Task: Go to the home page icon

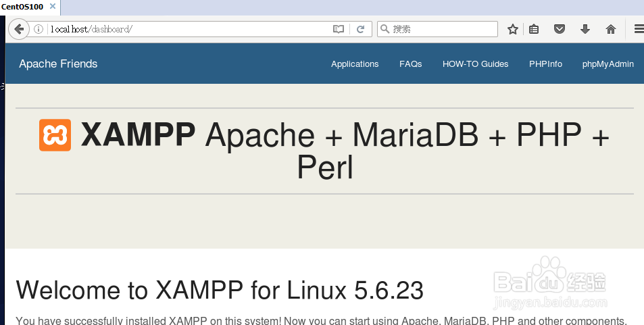Action: 611,29
